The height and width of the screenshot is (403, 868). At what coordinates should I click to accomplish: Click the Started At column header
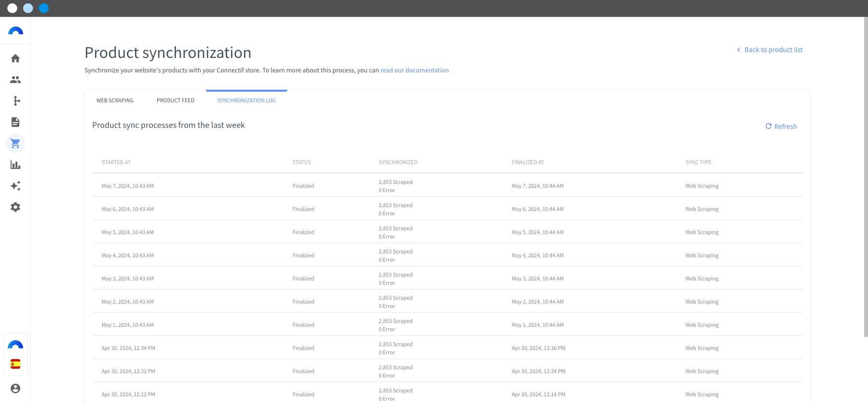[x=116, y=162]
